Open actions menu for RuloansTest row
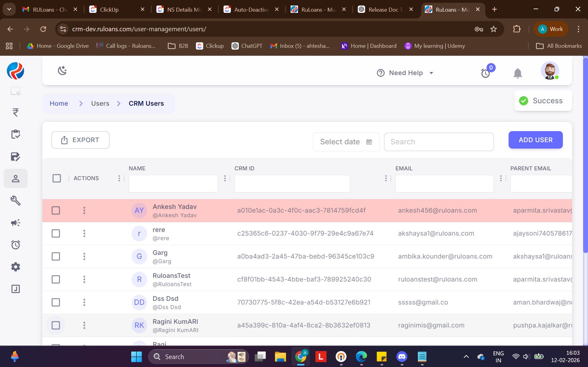This screenshot has height=367, width=588. pos(84,279)
